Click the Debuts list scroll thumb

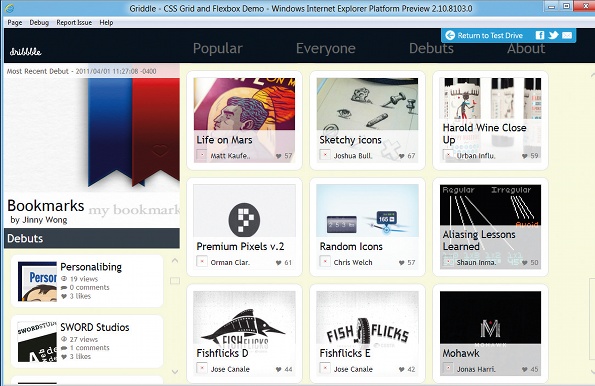coord(175,281)
